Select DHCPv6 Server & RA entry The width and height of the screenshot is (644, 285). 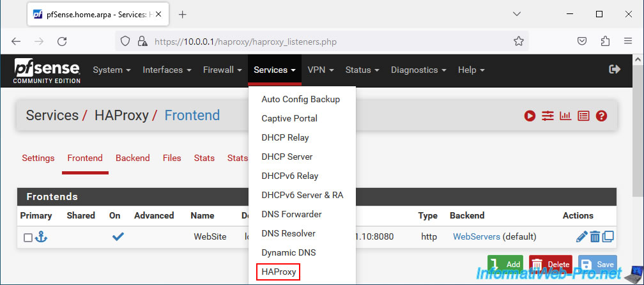pos(302,195)
